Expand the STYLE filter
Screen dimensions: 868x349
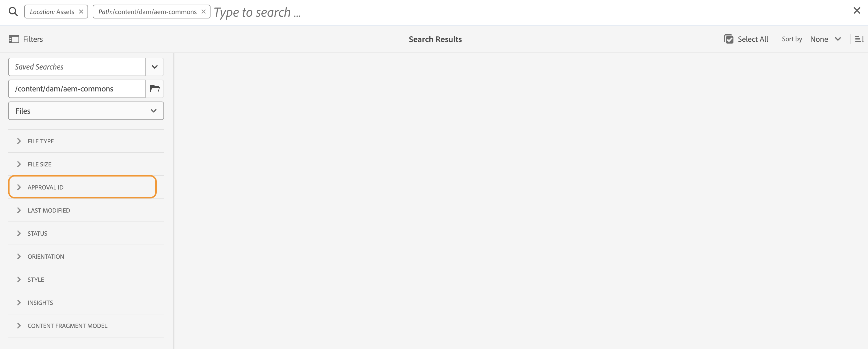tap(86, 279)
